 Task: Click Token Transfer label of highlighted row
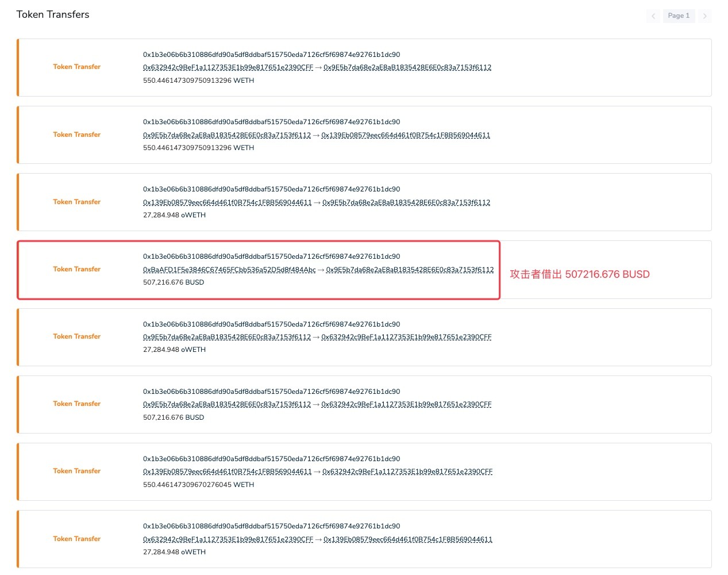(77, 269)
